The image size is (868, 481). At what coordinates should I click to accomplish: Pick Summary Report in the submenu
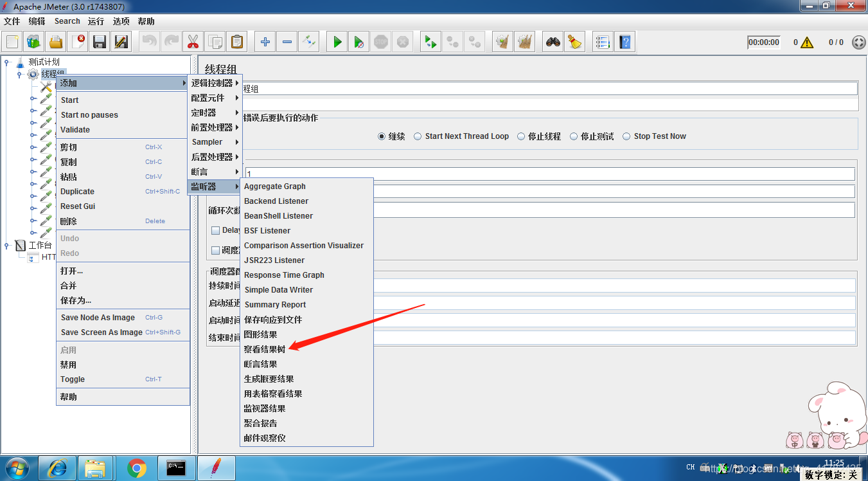tap(306, 305)
